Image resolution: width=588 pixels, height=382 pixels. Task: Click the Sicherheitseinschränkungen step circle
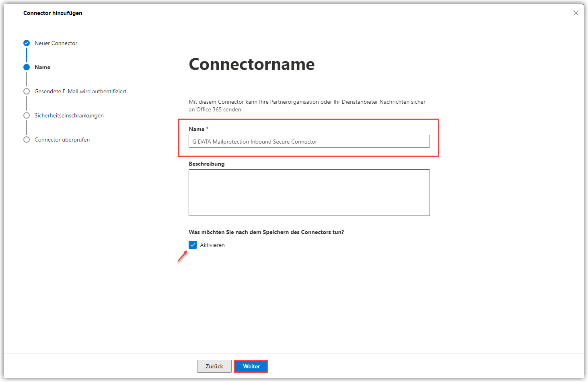[x=27, y=115]
